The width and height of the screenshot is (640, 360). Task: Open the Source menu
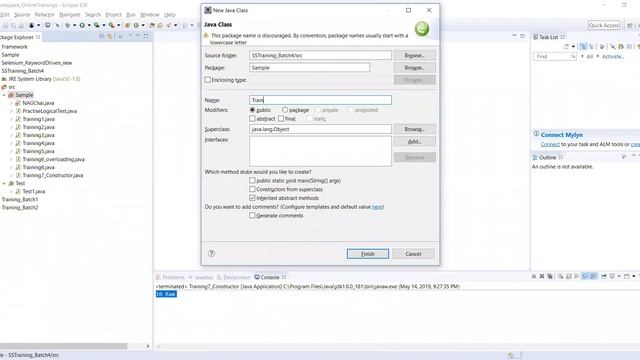pyautogui.click(x=22, y=14)
